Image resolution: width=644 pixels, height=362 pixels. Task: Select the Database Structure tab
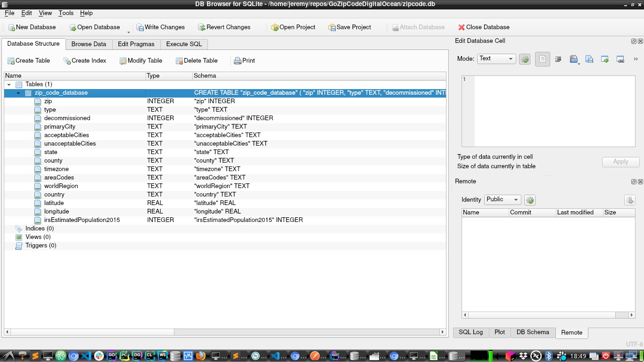click(x=33, y=44)
